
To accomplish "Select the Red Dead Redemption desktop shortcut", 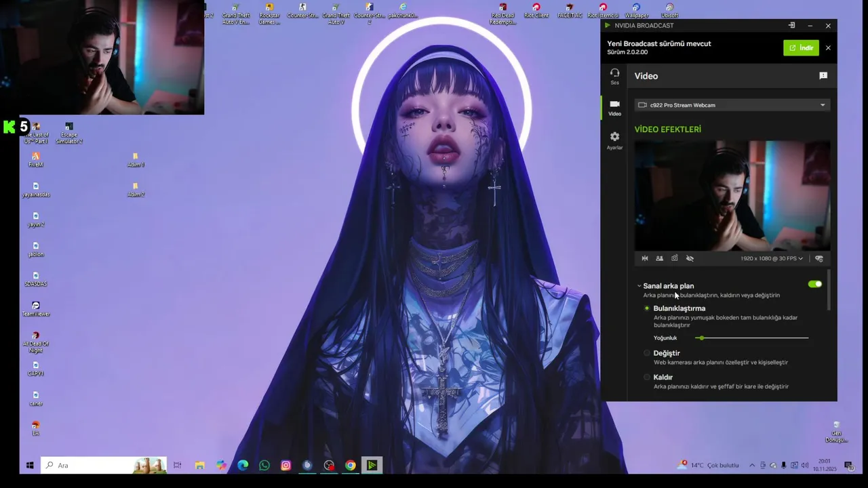I will click(502, 14).
